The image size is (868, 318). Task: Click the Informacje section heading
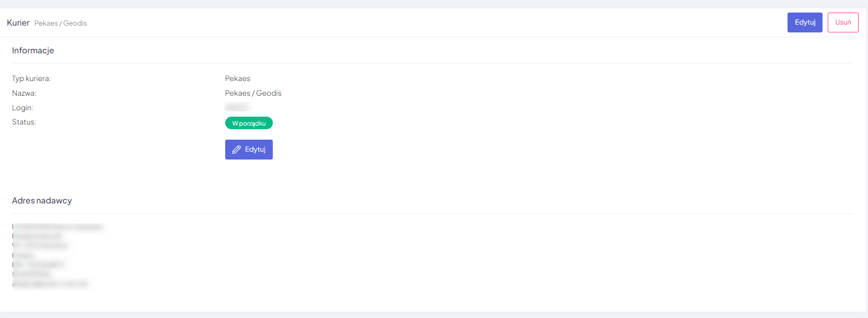33,51
